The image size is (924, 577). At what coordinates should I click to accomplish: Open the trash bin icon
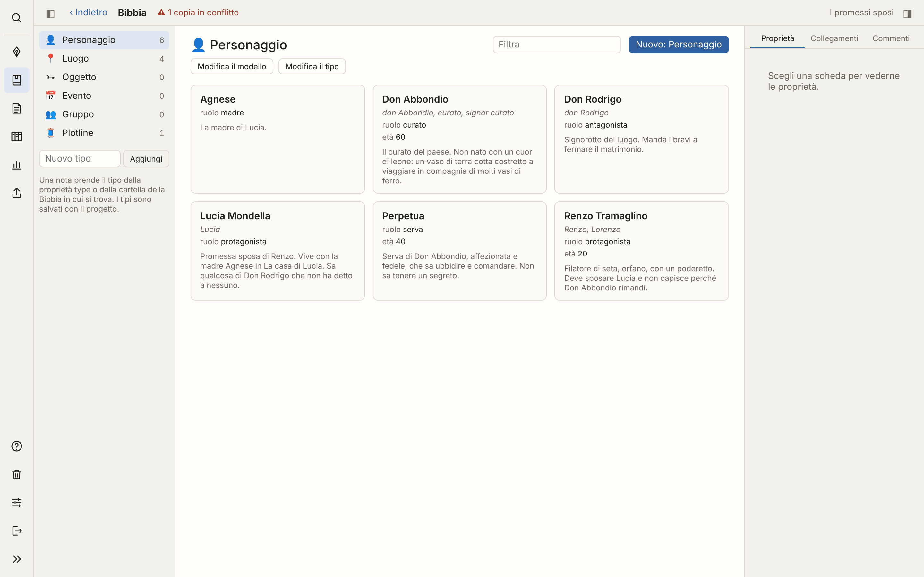tap(16, 474)
